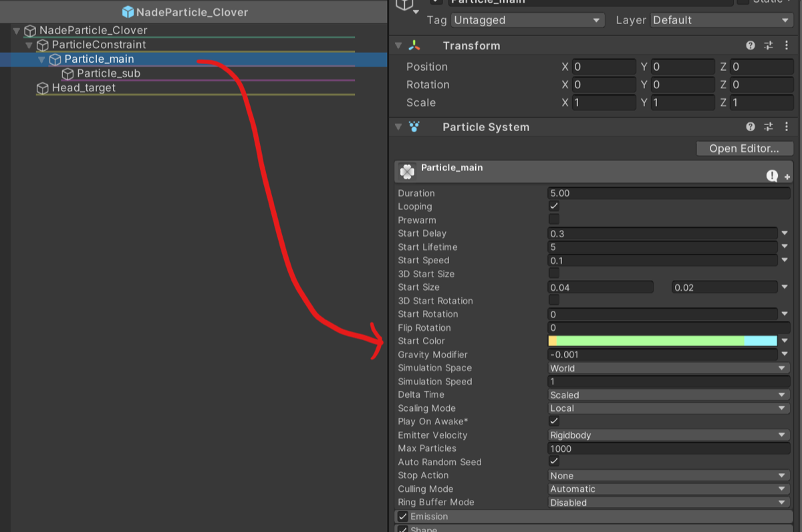Open the Tag dropdown showing Untagged

click(x=527, y=20)
